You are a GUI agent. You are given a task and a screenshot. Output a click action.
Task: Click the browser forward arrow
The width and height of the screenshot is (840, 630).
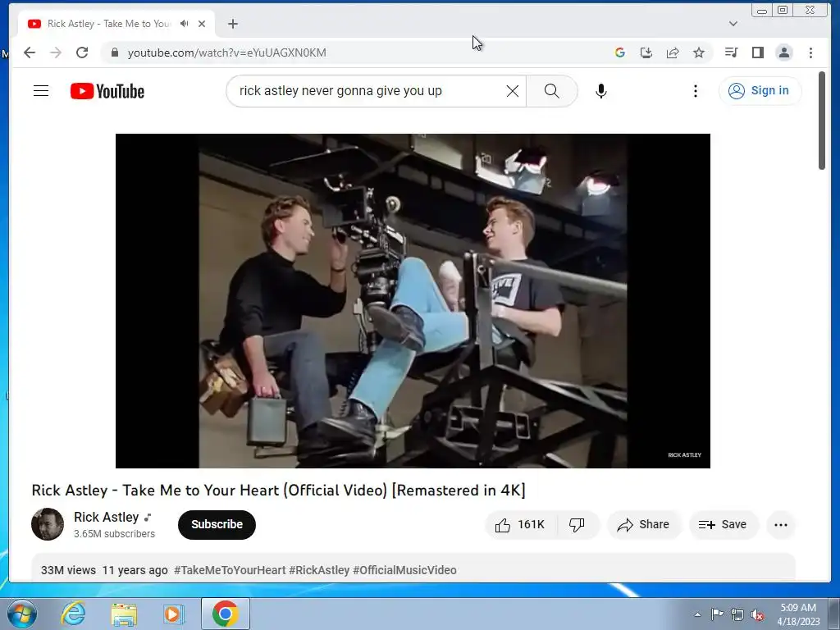(x=56, y=52)
